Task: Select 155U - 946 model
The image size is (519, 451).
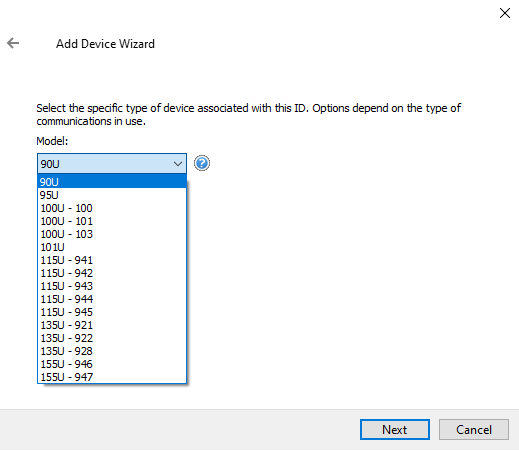Action: 112,364
